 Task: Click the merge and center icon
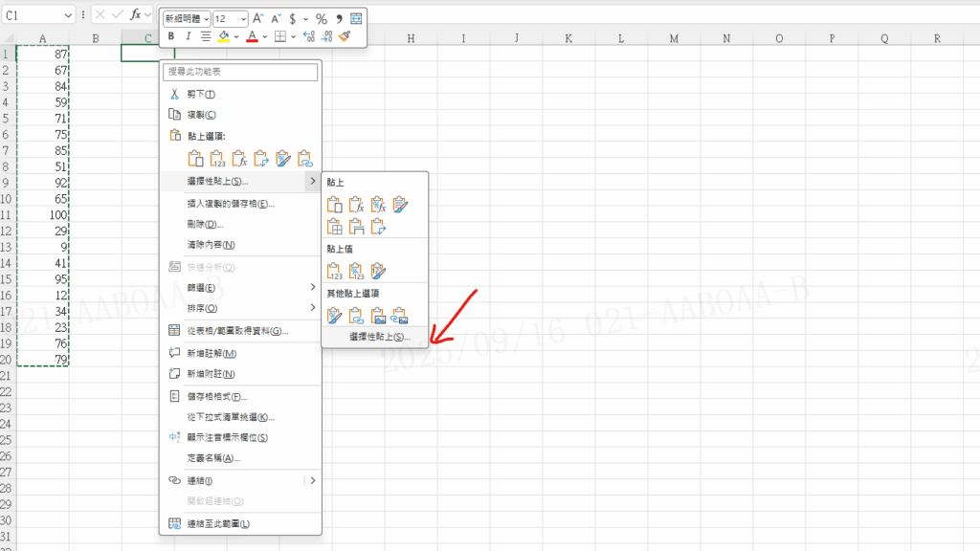[357, 19]
